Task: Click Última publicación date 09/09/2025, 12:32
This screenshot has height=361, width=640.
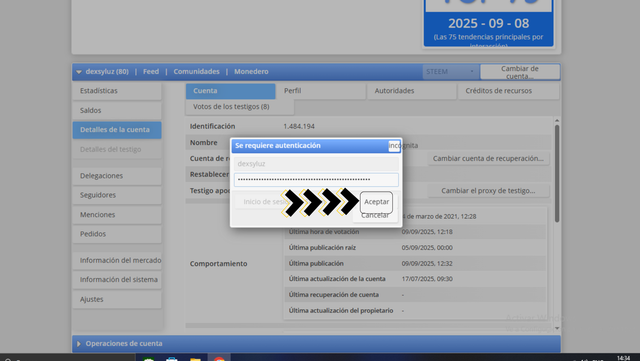Action: click(x=427, y=263)
